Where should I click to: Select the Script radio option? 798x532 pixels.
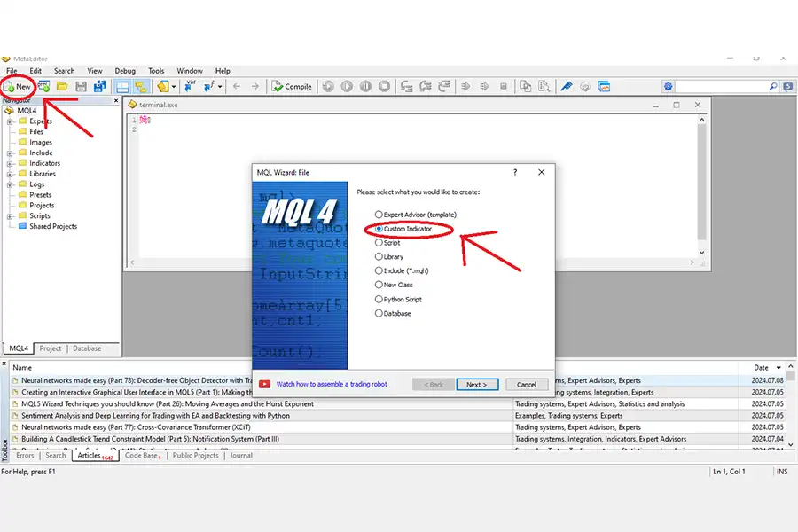click(379, 243)
